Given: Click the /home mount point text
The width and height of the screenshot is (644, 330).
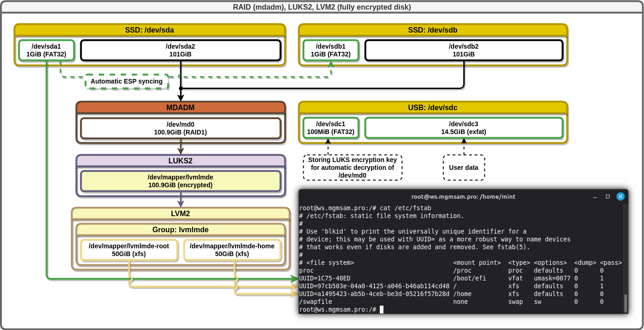Looking at the screenshot, I should pos(462,294).
